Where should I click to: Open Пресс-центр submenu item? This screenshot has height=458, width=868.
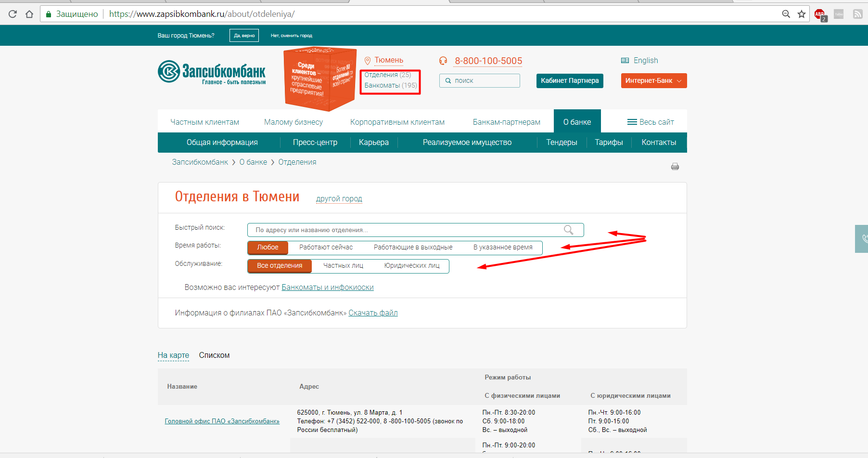315,142
